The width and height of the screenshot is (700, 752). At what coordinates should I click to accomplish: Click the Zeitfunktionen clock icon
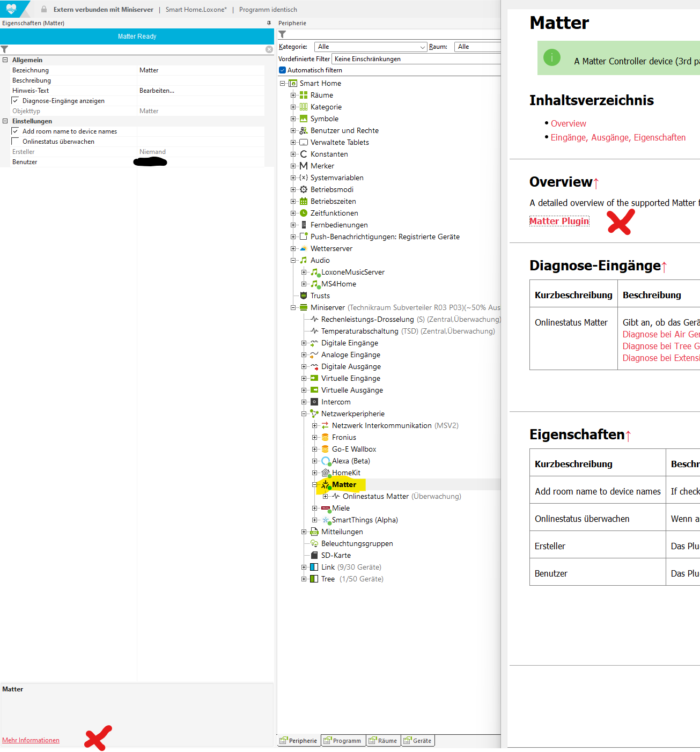[x=304, y=213]
